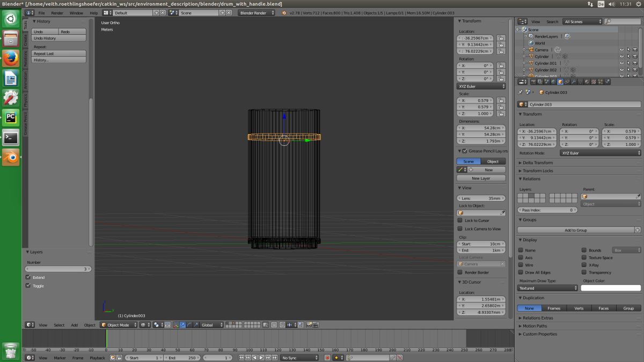
Task: Toggle the 3D manipulator widget icon
Action: (175, 325)
